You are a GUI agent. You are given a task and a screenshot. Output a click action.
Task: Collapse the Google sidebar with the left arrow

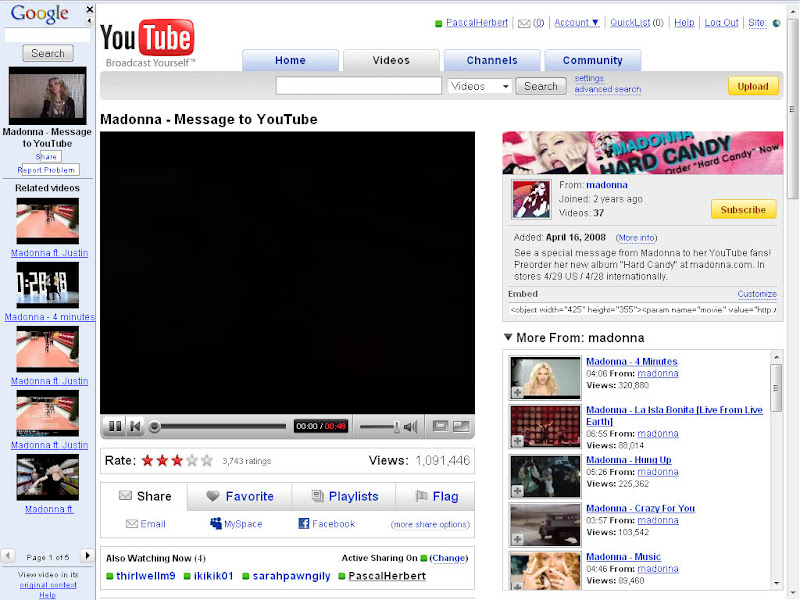(90, 21)
